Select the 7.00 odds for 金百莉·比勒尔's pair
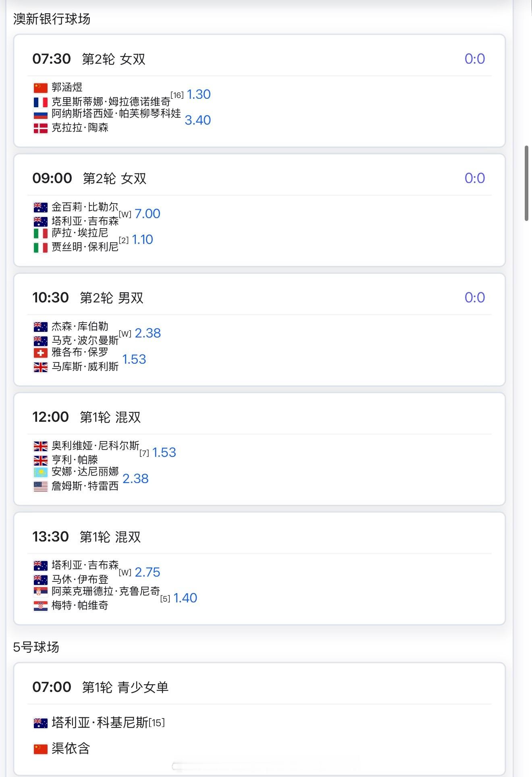Image resolution: width=532 pixels, height=777 pixels. (x=148, y=214)
